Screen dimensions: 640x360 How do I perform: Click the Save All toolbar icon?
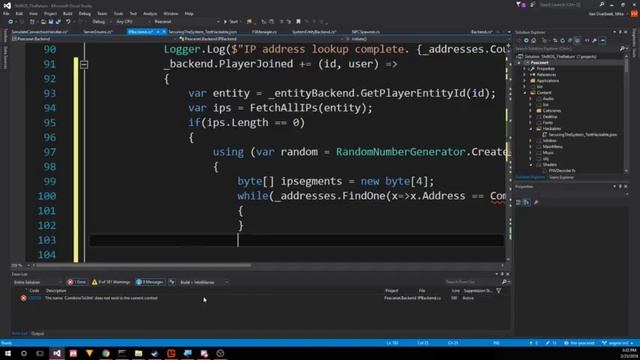tap(58, 22)
